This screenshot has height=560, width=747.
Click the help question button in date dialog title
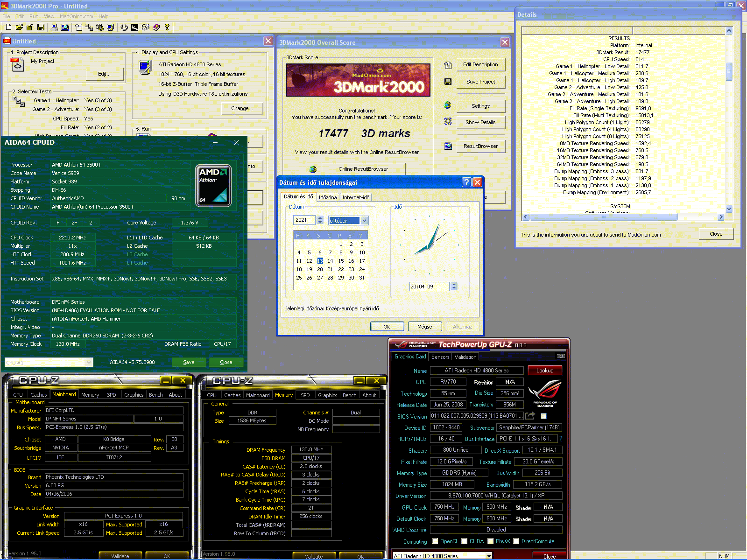(x=466, y=182)
